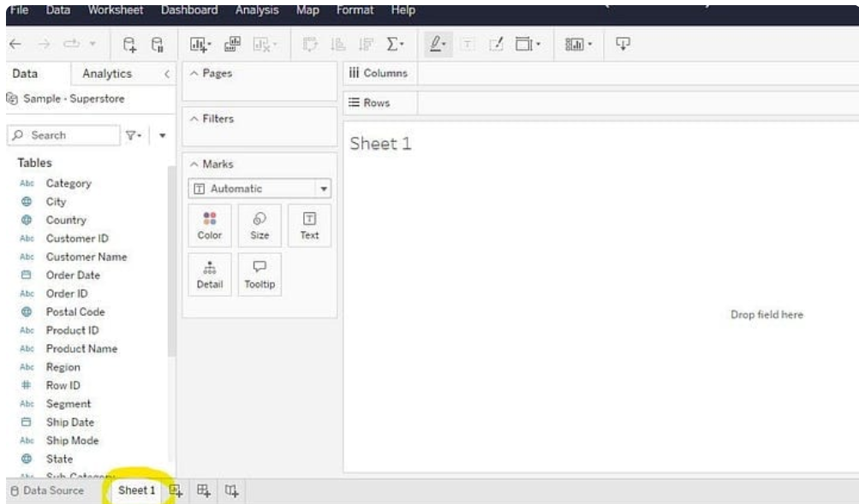Collapse the Filters shelf
The height and width of the screenshot is (504, 859).
pos(194,119)
